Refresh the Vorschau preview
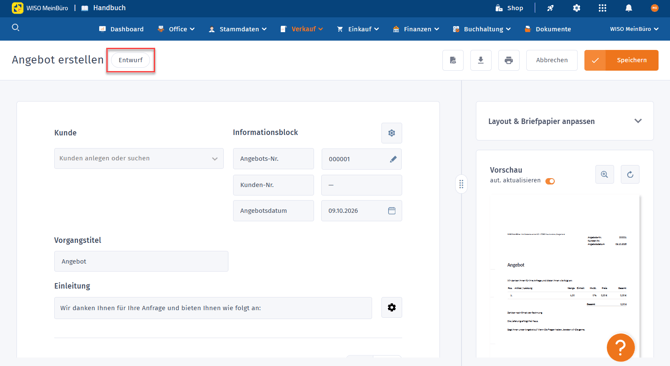 click(x=630, y=175)
